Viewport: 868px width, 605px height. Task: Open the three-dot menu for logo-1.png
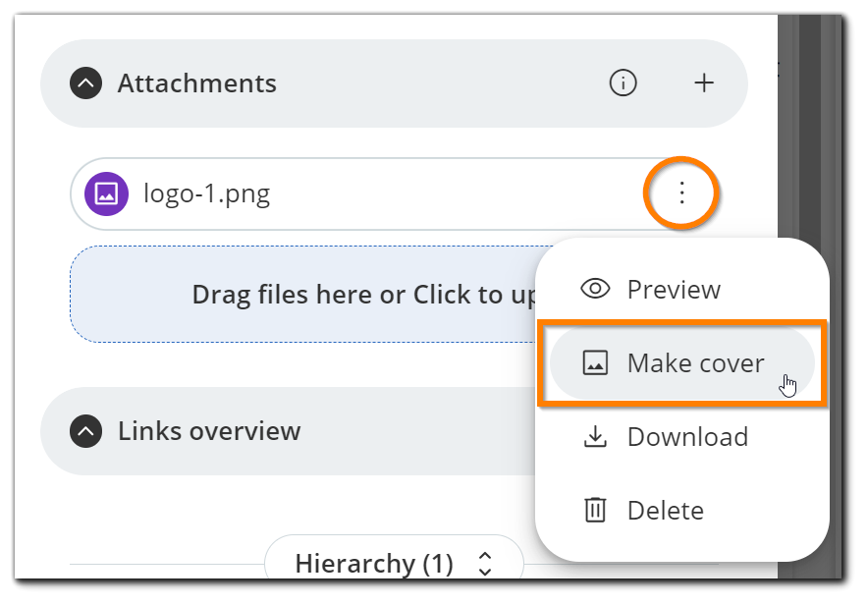(x=681, y=193)
